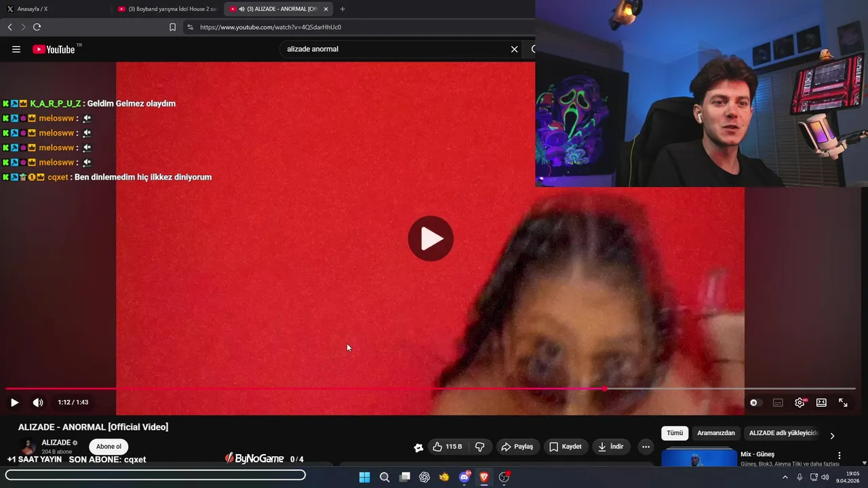The width and height of the screenshot is (868, 488).
Task: Open system volume tray icon
Action: (825, 477)
